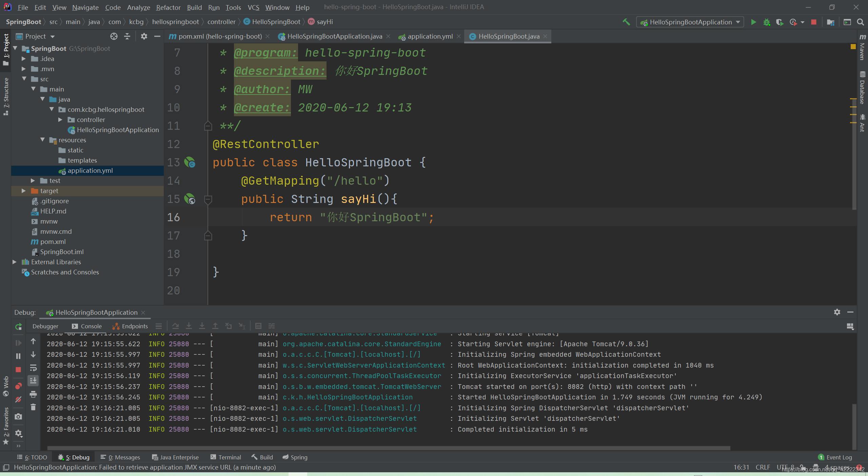868x476 pixels.
Task: Select the Endpoints tab
Action: click(130, 326)
